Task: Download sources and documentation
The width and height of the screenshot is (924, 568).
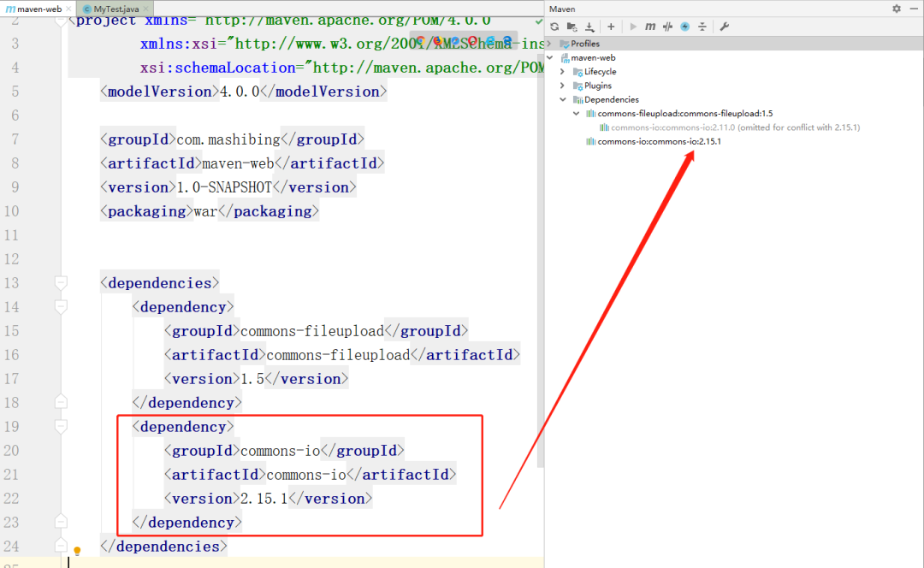Action: 589,27
